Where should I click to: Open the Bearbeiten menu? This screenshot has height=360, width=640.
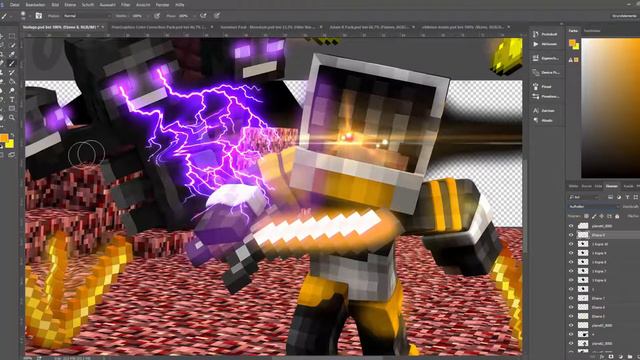(36, 5)
